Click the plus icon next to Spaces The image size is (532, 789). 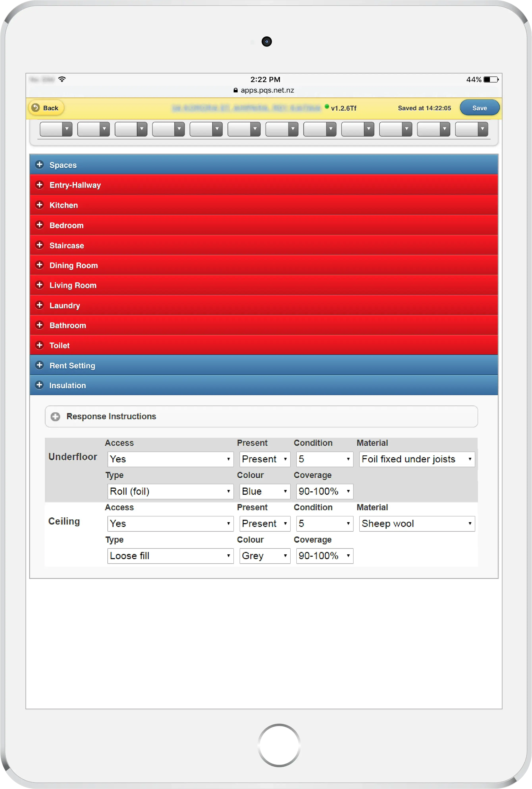pyautogui.click(x=39, y=165)
